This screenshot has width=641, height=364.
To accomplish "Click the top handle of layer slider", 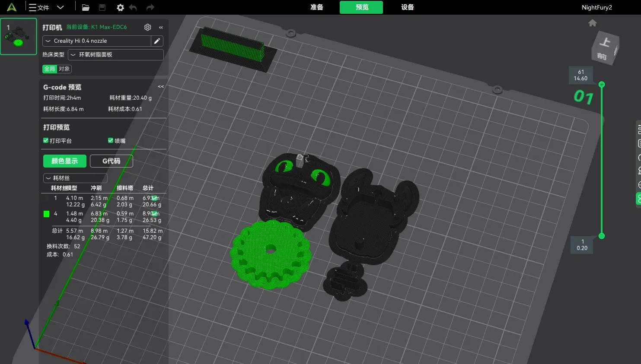I will click(x=601, y=85).
